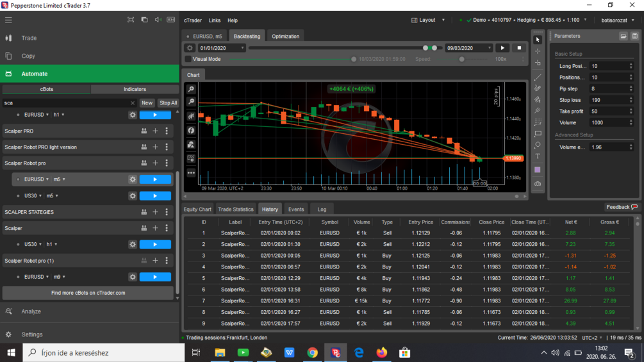Change the m9 timeframe dropdown
This screenshot has height=362, width=644.
(59, 277)
